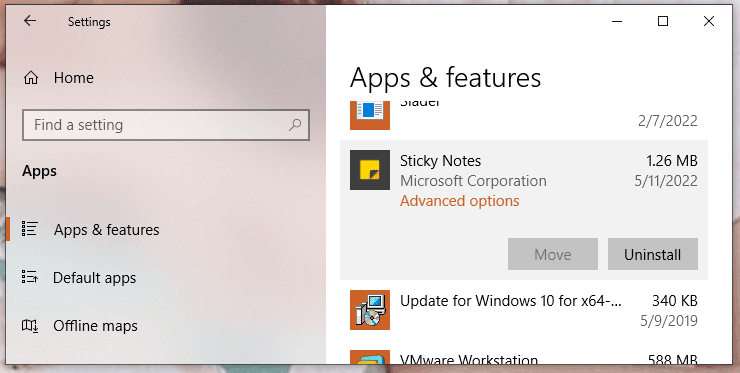Click the Settings window title

[89, 22]
